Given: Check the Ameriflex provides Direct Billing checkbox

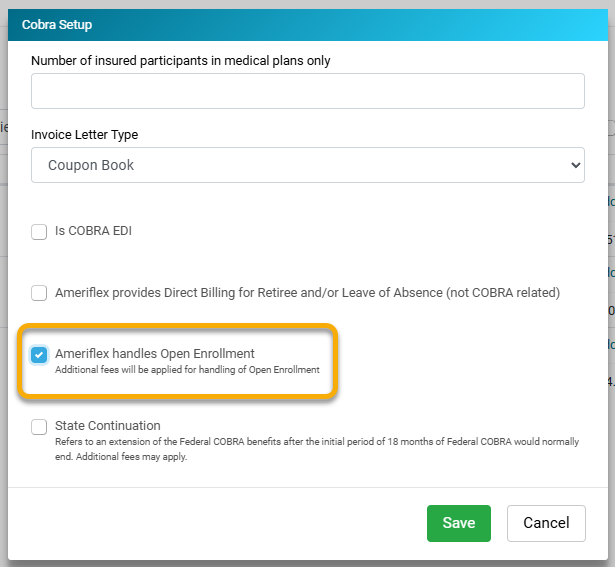Looking at the screenshot, I should [39, 293].
